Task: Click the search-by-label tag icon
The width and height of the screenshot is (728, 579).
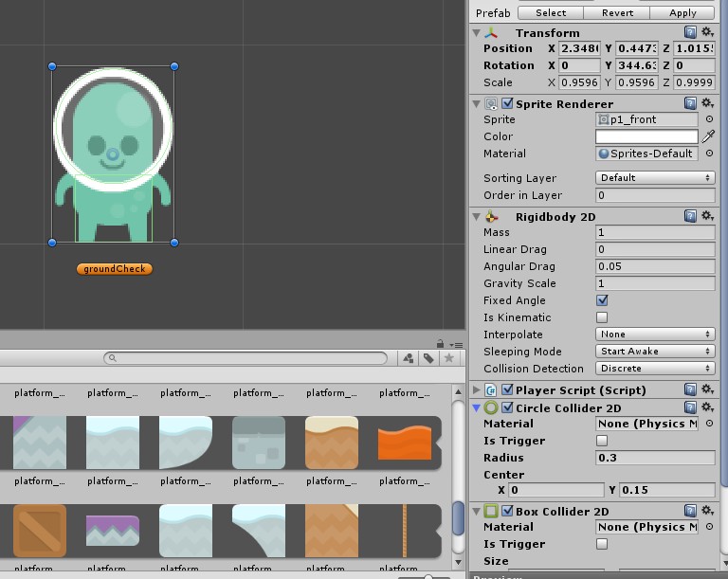Action: click(x=428, y=358)
